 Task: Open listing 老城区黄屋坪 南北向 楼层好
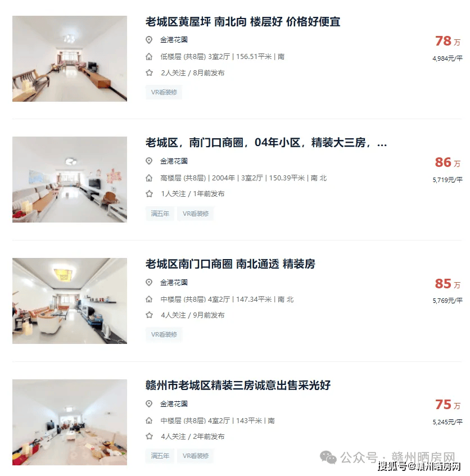(x=243, y=21)
